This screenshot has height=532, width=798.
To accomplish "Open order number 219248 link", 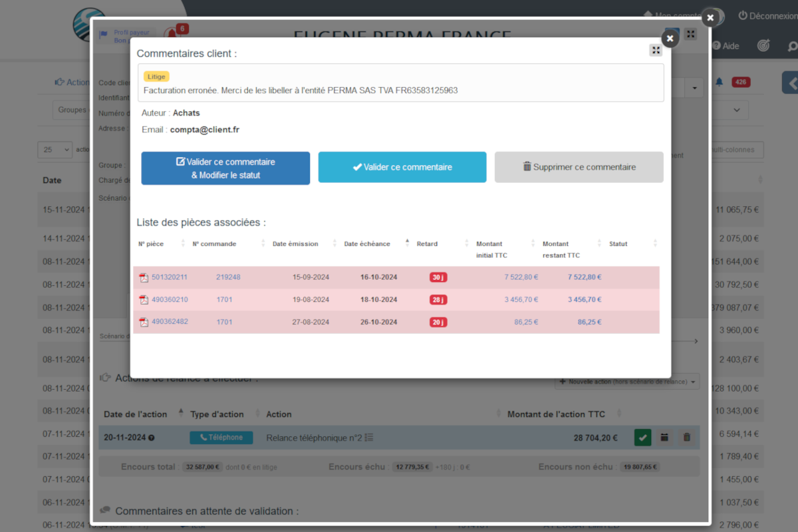I will coord(228,277).
